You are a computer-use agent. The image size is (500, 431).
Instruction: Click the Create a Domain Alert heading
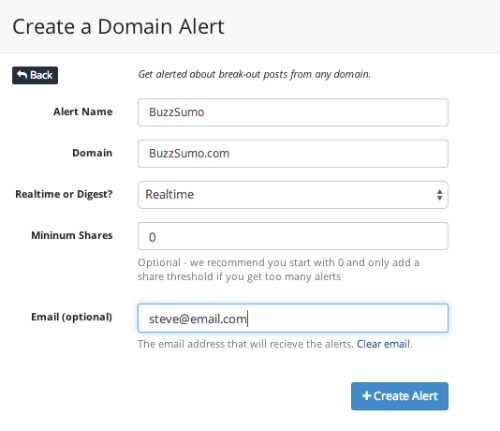(x=118, y=27)
